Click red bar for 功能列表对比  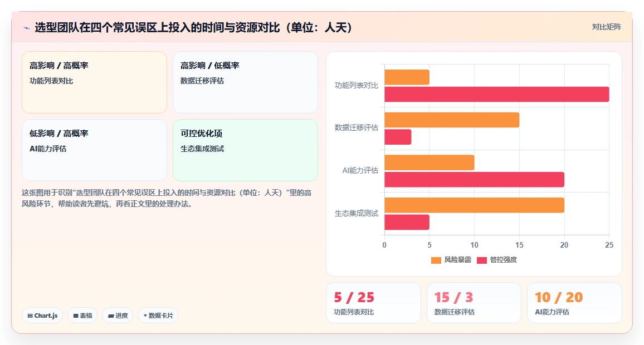pyautogui.click(x=497, y=95)
